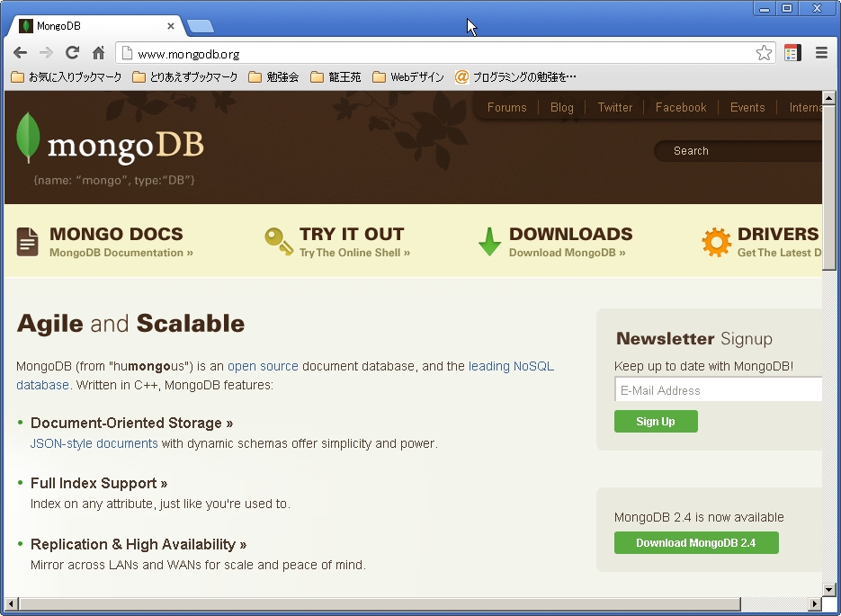Screen dimensions: 841x616
Task: Follow the JSON-style documents link
Action: tap(94, 444)
